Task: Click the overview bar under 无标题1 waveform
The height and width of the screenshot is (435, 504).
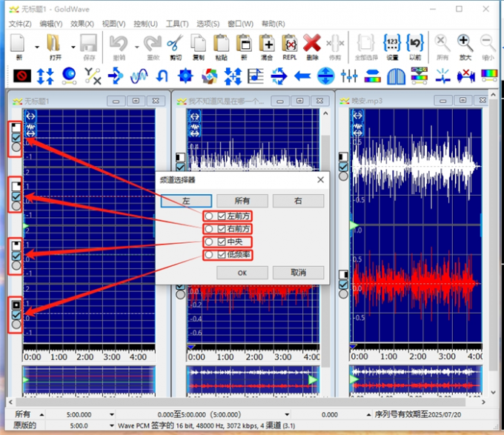Action: [89, 379]
